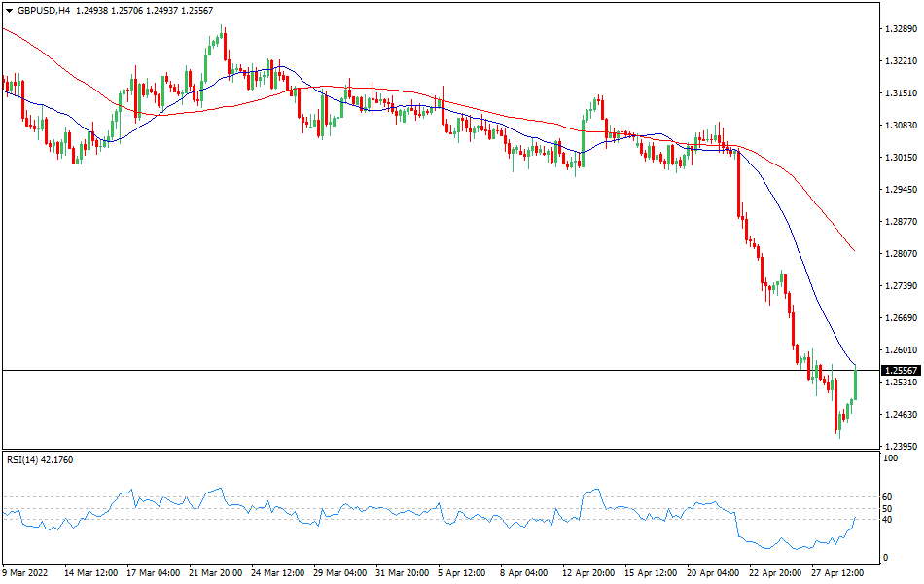Image resolution: width=924 pixels, height=584 pixels.
Task: Click the dropdown arrow beside GBPUSD,H4
Action: pos(8,10)
